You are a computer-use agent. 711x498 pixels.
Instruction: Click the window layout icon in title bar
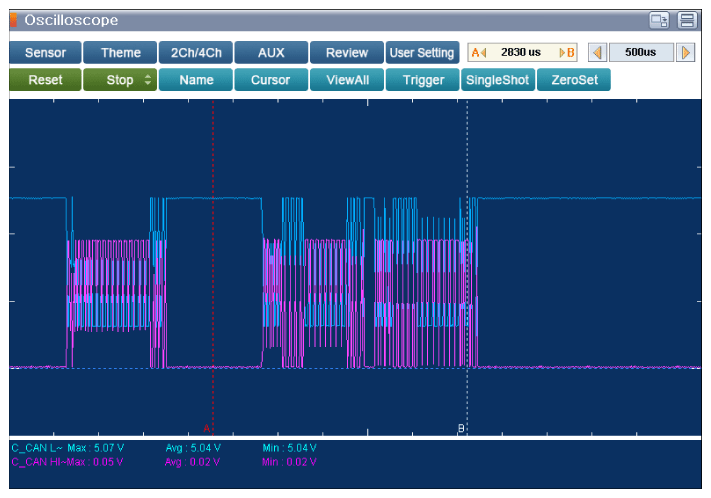pyautogui.click(x=659, y=20)
